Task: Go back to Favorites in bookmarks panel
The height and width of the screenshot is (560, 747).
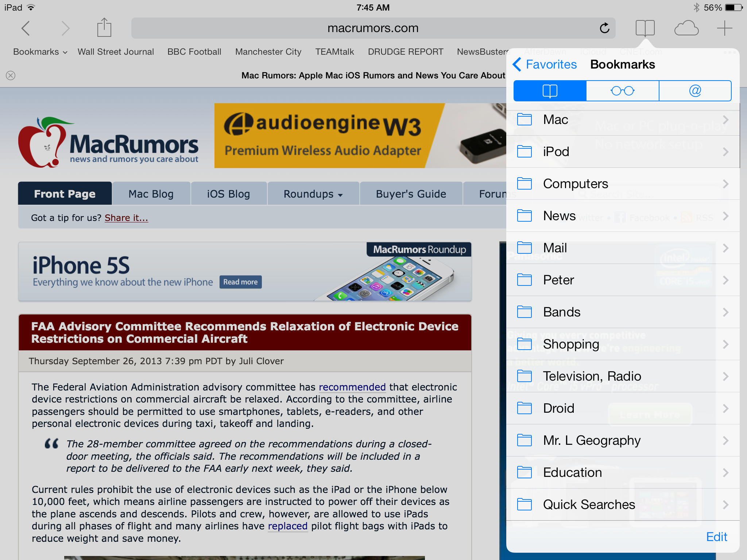Action: [x=545, y=65]
